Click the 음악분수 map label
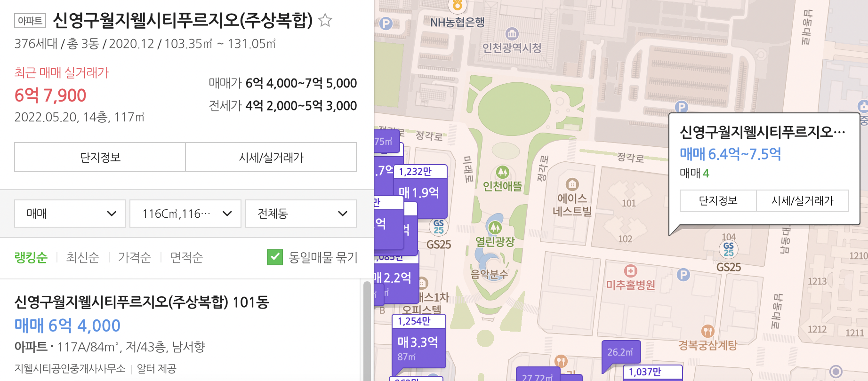This screenshot has height=381, width=868. click(x=489, y=274)
